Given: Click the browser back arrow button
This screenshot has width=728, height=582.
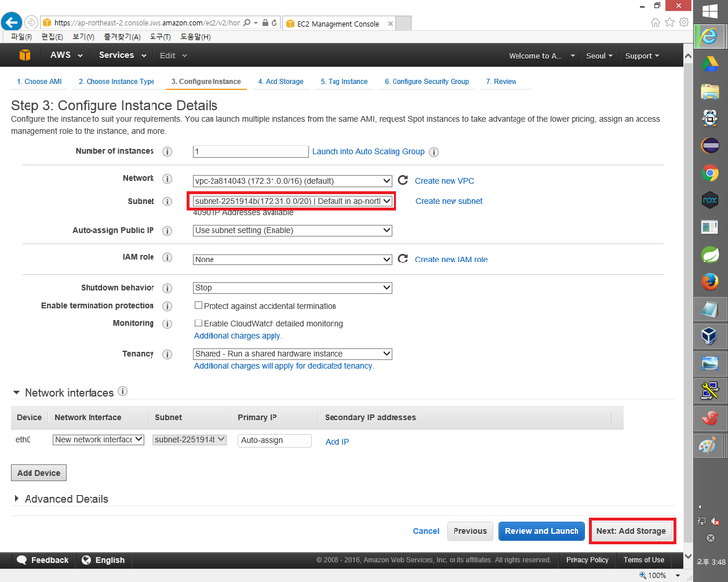Looking at the screenshot, I should coord(13,22).
